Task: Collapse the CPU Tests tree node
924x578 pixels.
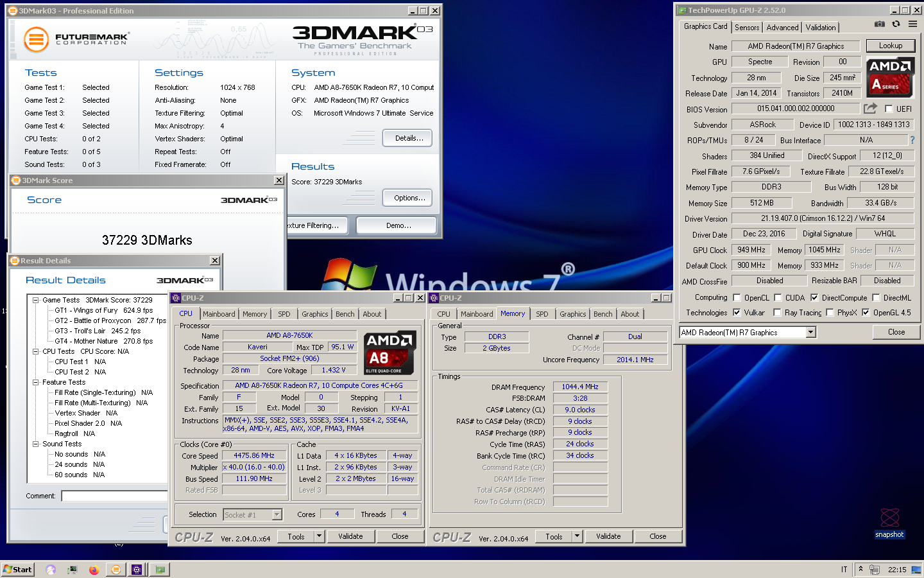Action: [36, 351]
